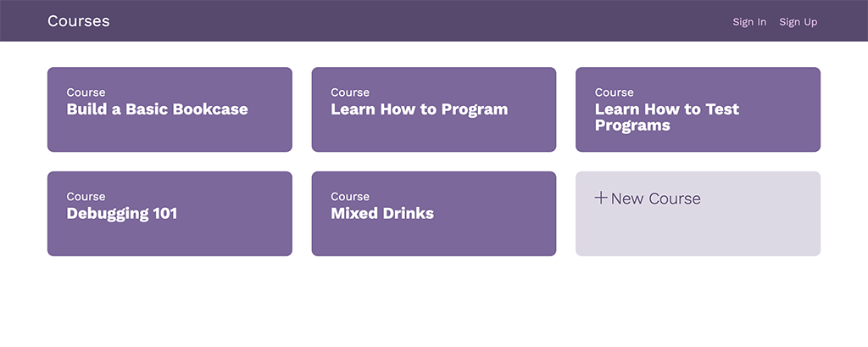
Task: Click the Course label above Learn How to Test Programs
Action: pyautogui.click(x=614, y=92)
